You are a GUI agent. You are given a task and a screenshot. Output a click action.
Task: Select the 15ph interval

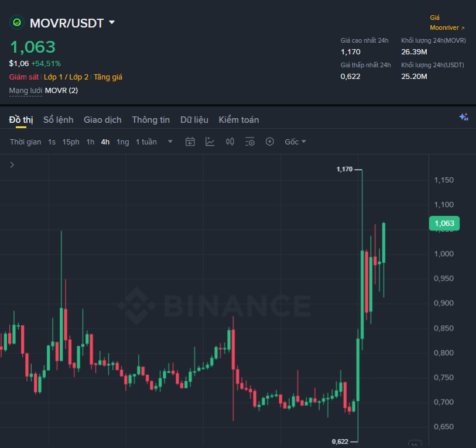point(71,142)
